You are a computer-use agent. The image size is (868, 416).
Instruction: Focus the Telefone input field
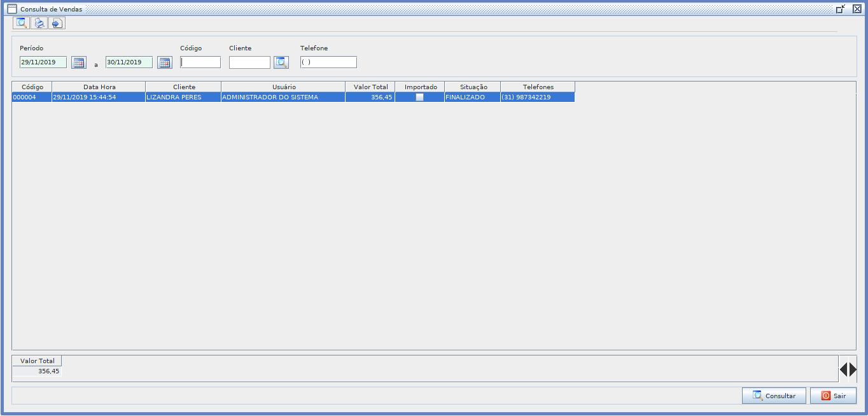coord(328,62)
